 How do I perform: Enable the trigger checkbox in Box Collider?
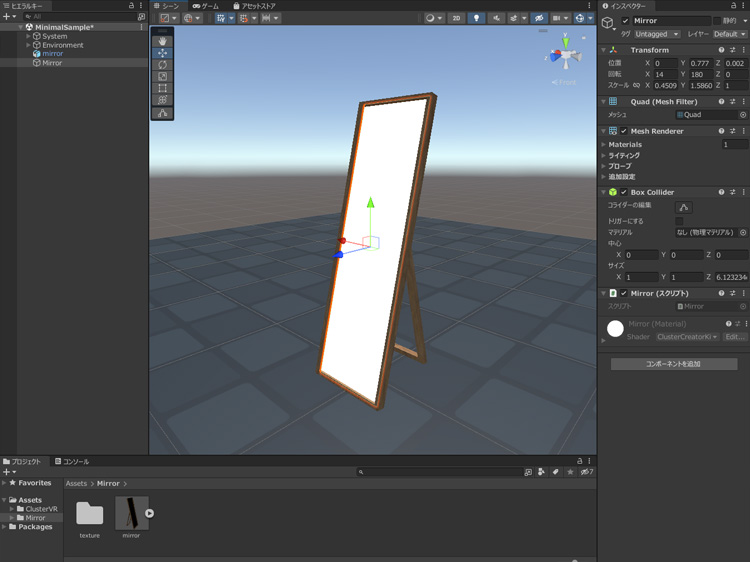point(680,221)
